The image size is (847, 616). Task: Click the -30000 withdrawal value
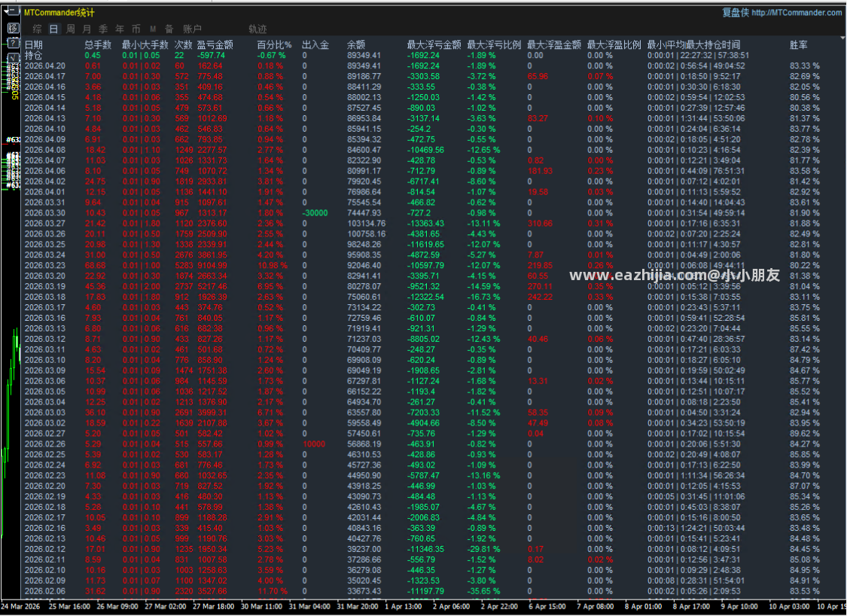(x=315, y=213)
